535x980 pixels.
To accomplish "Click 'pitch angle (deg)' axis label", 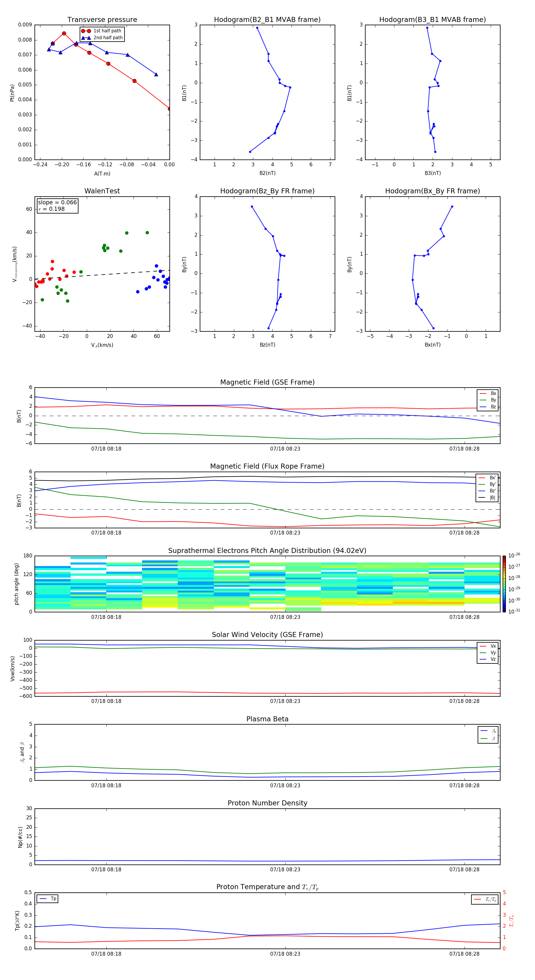I will [16, 584].
